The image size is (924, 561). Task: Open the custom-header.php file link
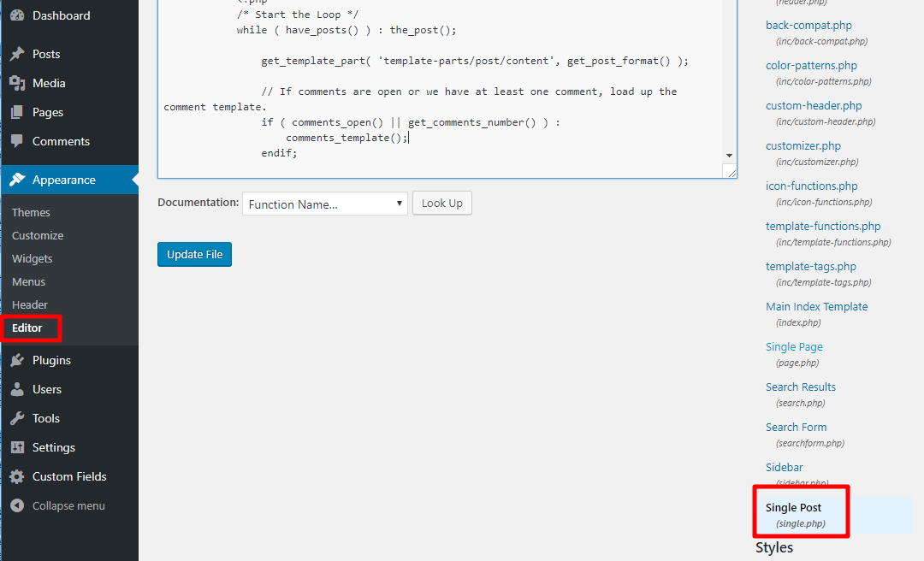point(814,106)
